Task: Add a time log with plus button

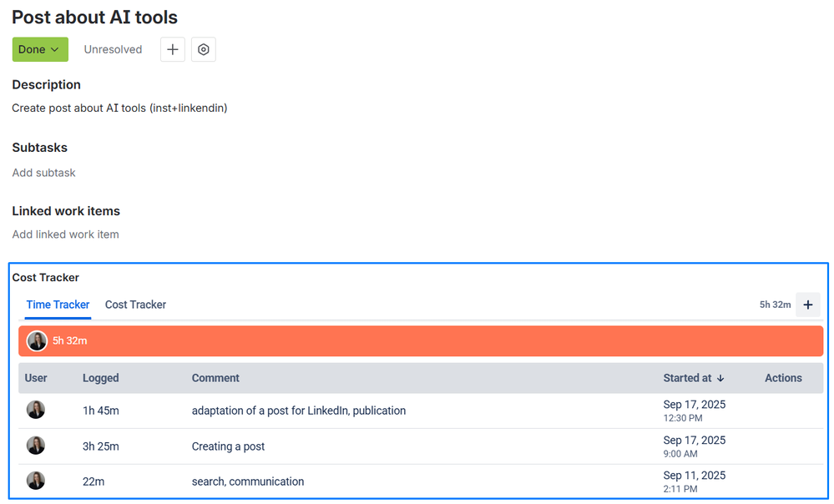Action: pyautogui.click(x=807, y=305)
